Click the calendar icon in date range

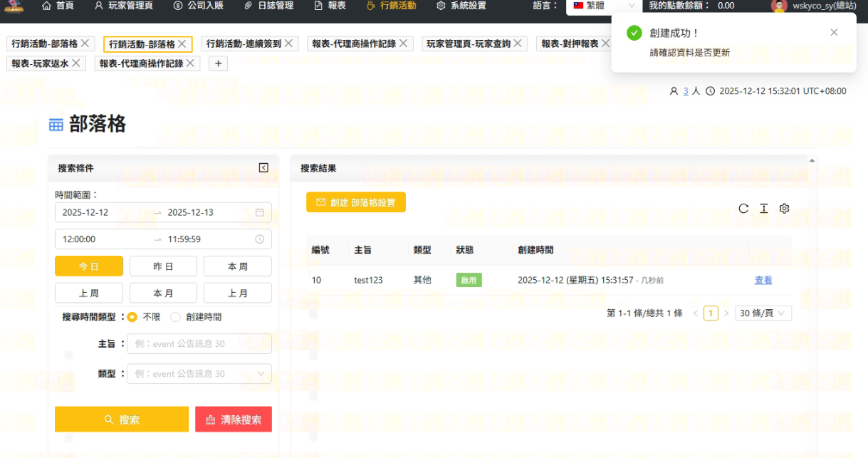259,212
